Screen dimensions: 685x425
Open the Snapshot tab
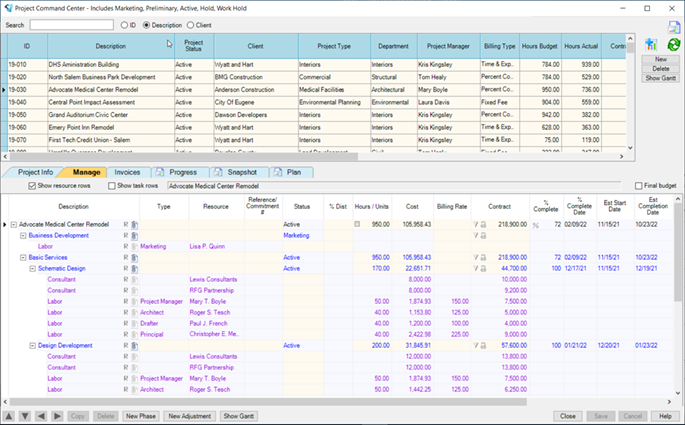(241, 172)
